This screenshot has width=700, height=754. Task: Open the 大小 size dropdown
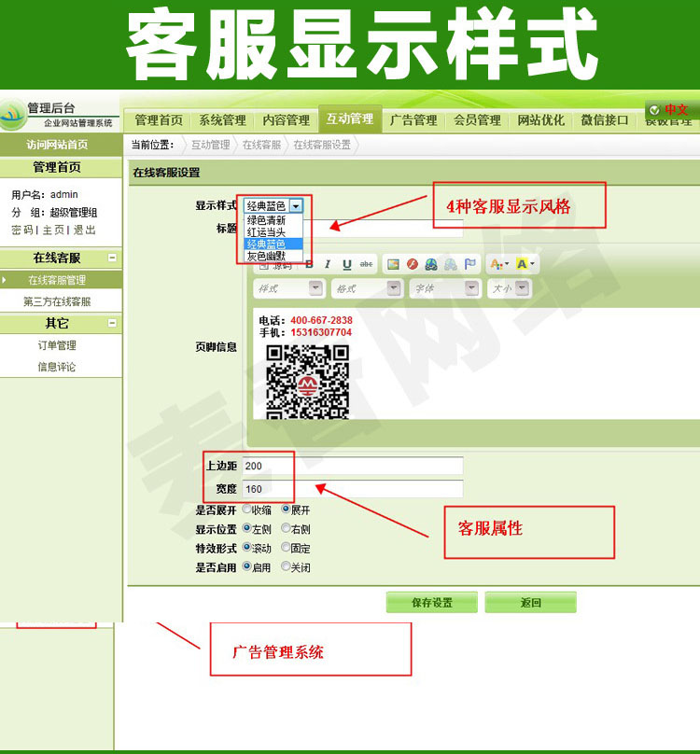point(510,288)
